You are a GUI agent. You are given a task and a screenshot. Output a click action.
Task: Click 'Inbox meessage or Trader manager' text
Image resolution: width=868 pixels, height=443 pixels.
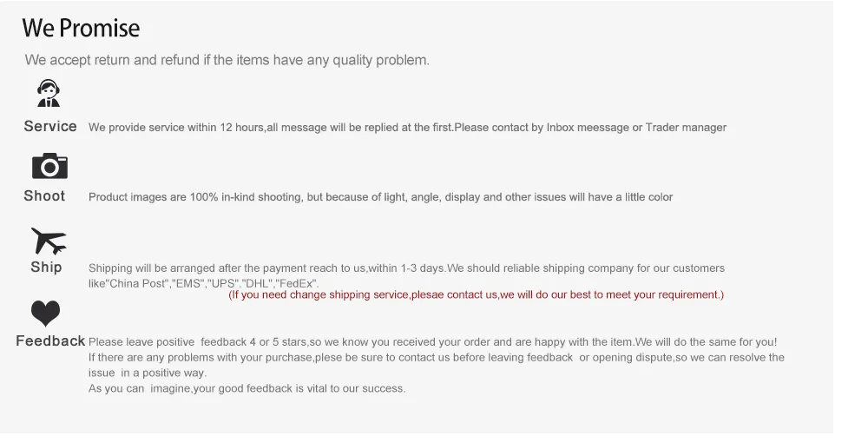point(636,128)
